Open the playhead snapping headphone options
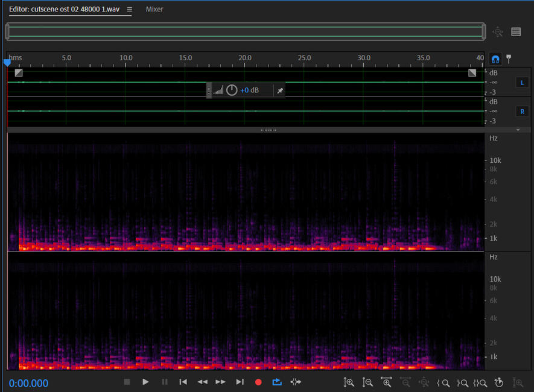This screenshot has width=534, height=392. pyautogui.click(x=495, y=59)
